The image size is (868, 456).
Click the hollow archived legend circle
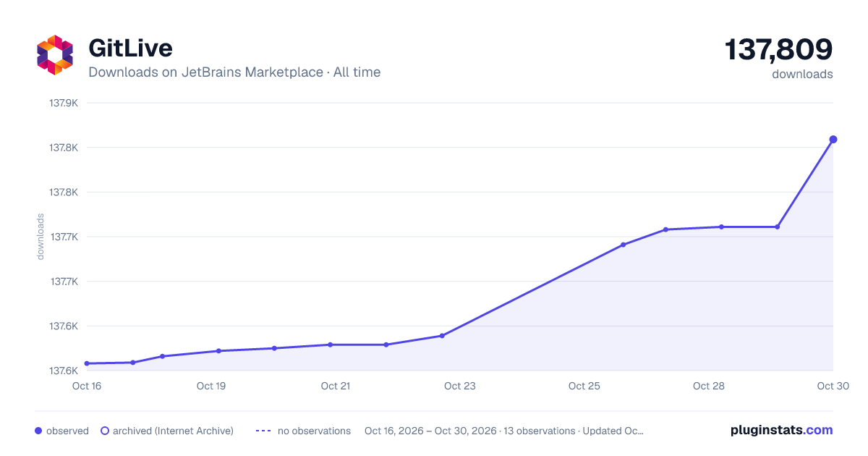tap(105, 431)
